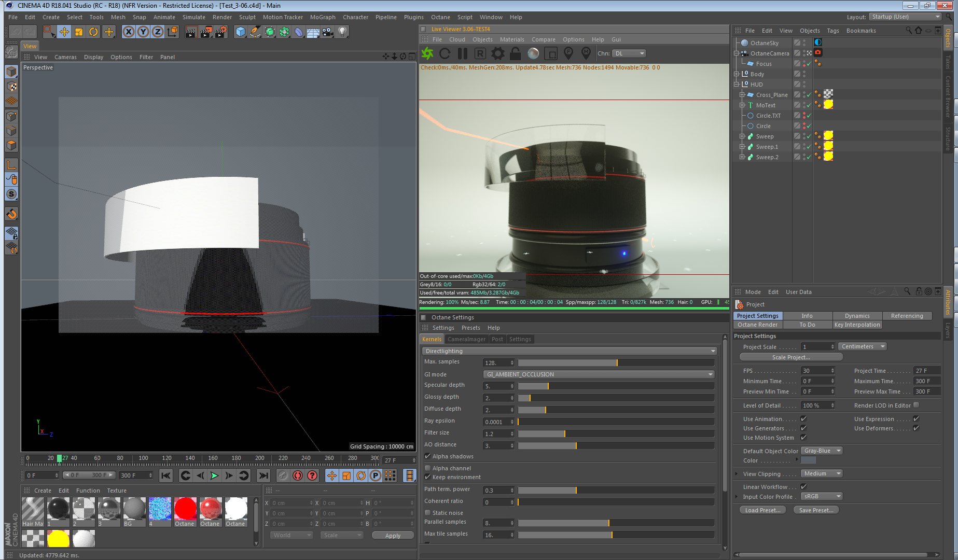Screen dimensions: 958x560
Task: Disable the Keep environment checkbox
Action: [428, 477]
